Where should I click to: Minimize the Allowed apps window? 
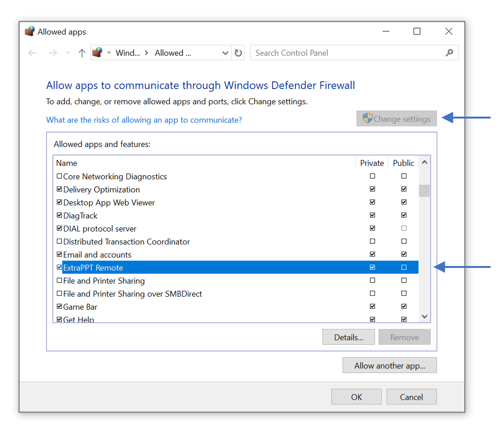coord(386,31)
